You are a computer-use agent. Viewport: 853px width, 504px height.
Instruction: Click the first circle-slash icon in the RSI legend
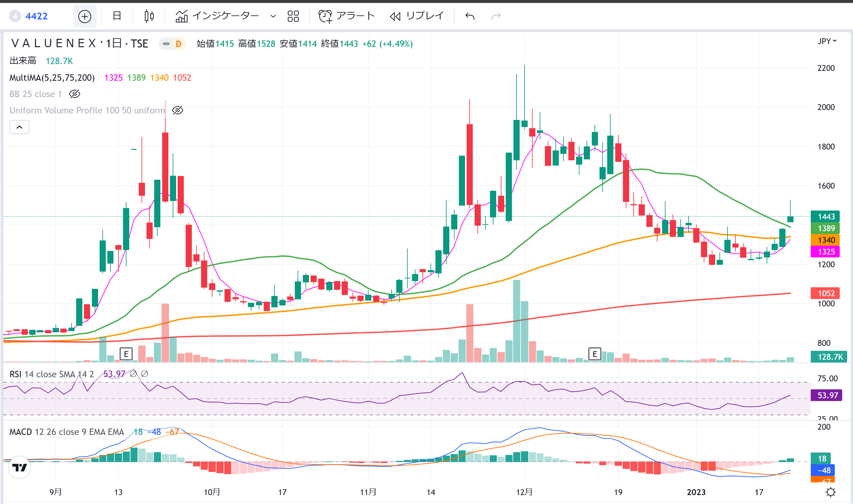tap(133, 374)
